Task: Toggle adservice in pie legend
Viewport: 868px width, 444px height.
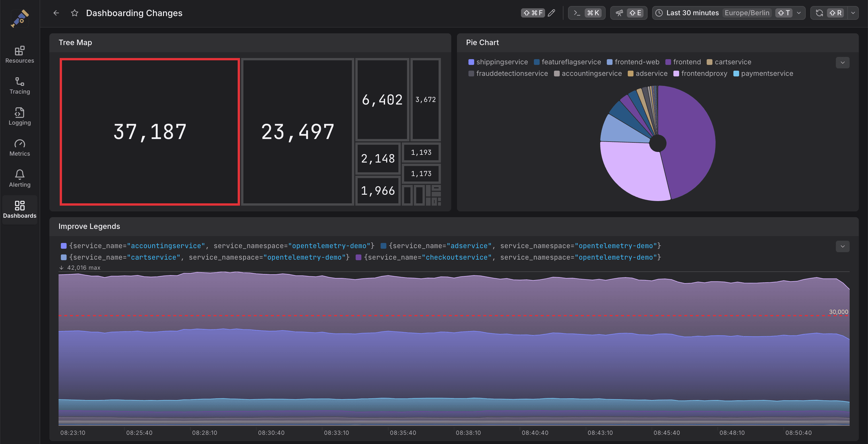Action: [648, 74]
